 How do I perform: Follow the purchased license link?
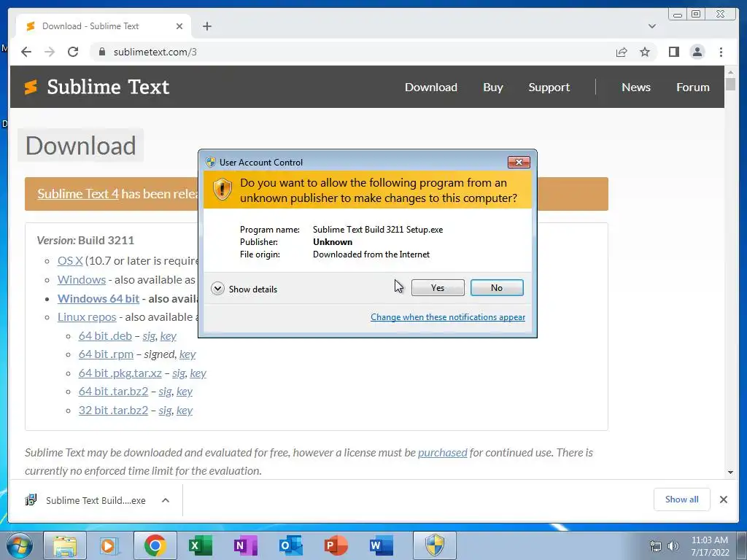(443, 452)
